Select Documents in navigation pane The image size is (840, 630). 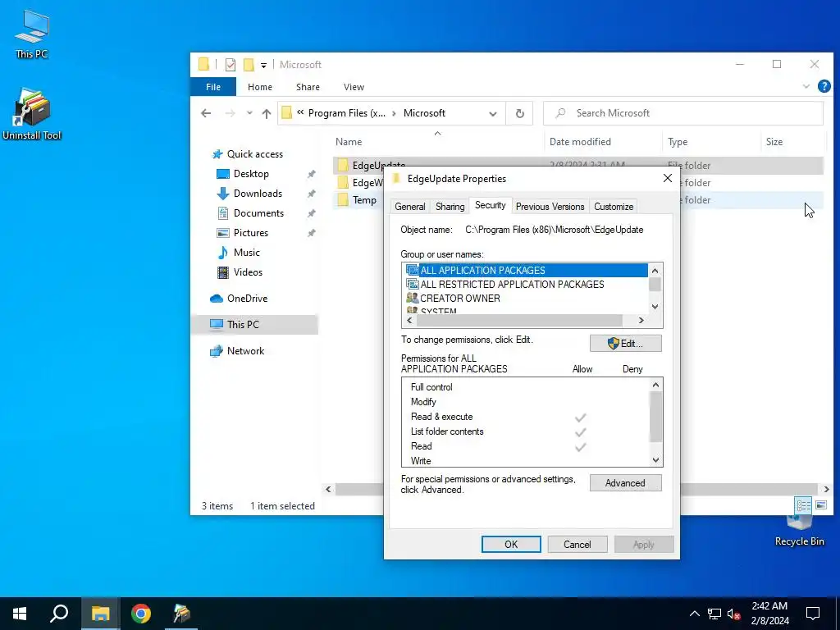258,213
